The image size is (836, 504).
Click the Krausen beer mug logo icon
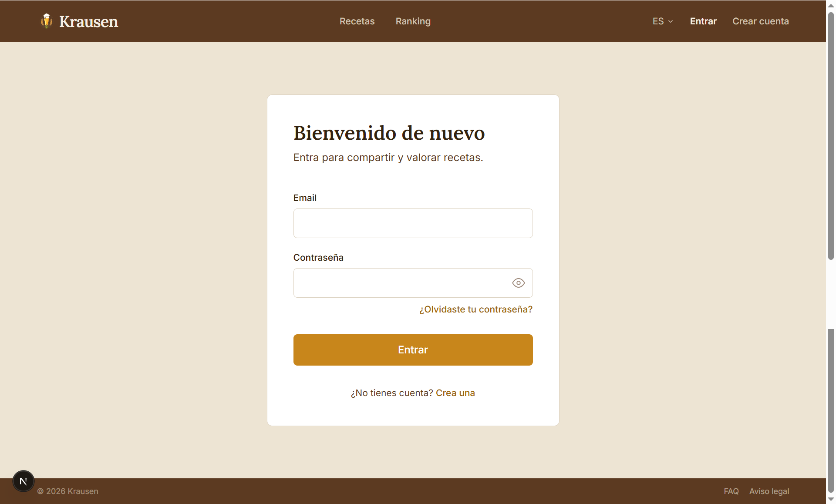[x=47, y=21]
